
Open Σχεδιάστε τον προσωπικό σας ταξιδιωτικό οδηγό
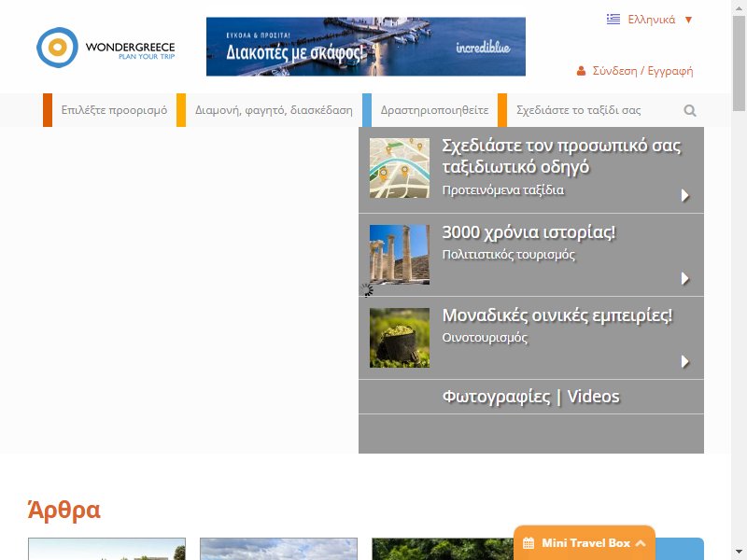point(561,156)
